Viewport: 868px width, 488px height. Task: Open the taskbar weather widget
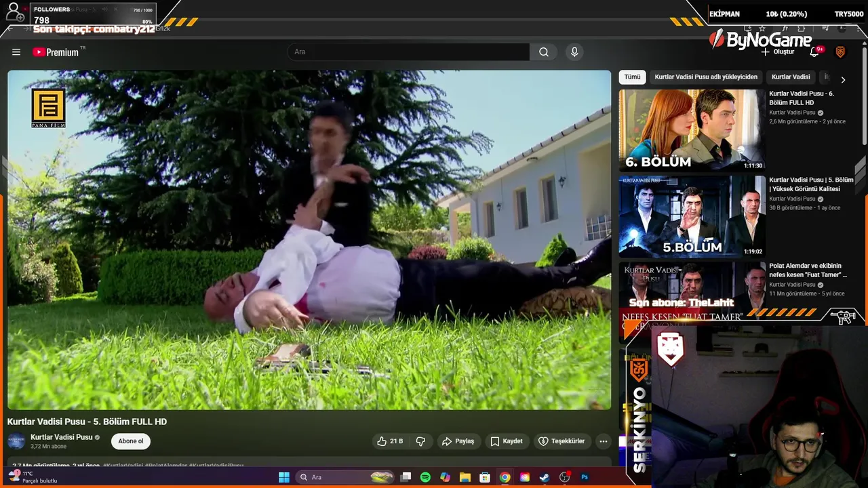tap(33, 477)
